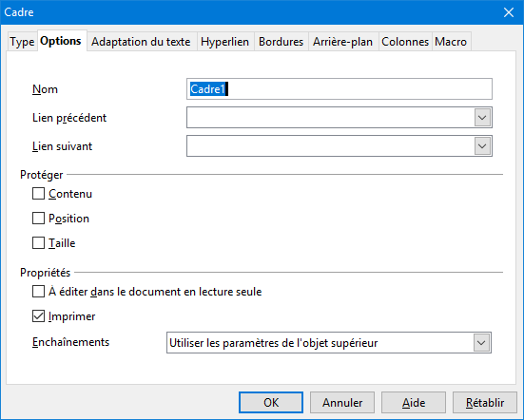Select the Hyperlien tab
This screenshot has height=420, width=524.
224,42
